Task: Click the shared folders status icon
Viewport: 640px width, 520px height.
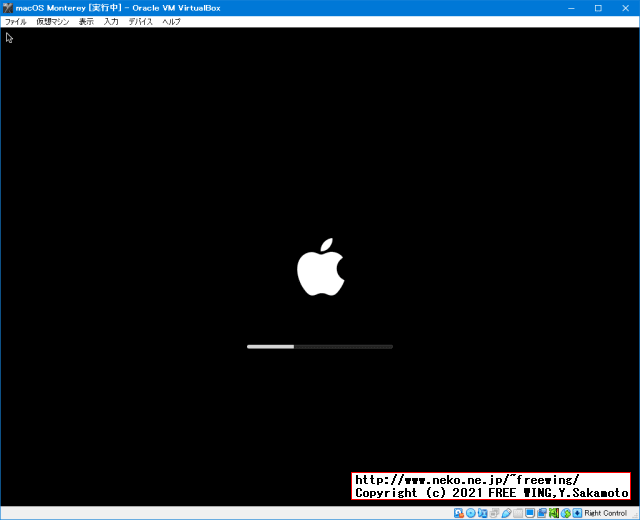Action: (518, 513)
